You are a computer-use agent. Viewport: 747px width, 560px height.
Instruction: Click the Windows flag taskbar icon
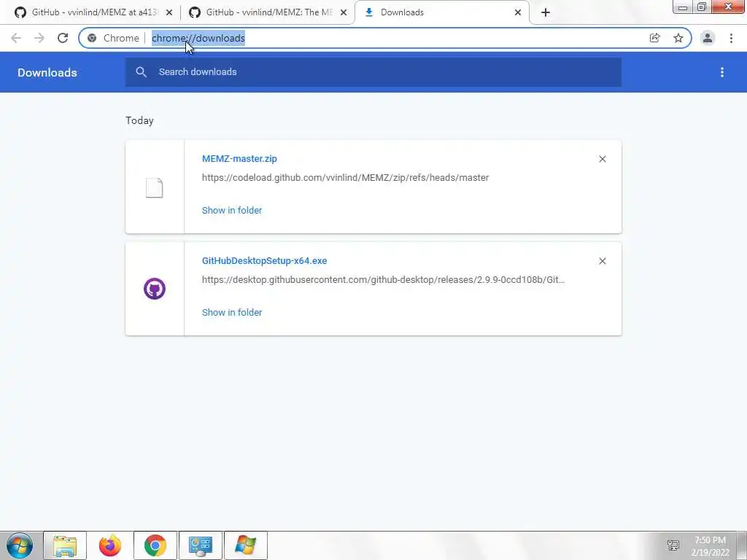[246, 545]
